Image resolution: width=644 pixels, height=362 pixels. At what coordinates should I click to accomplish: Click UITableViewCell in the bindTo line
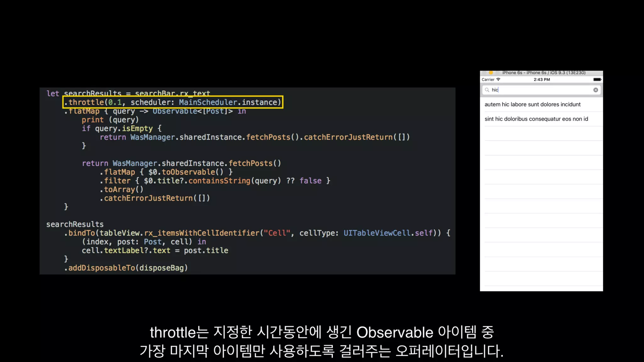(377, 233)
